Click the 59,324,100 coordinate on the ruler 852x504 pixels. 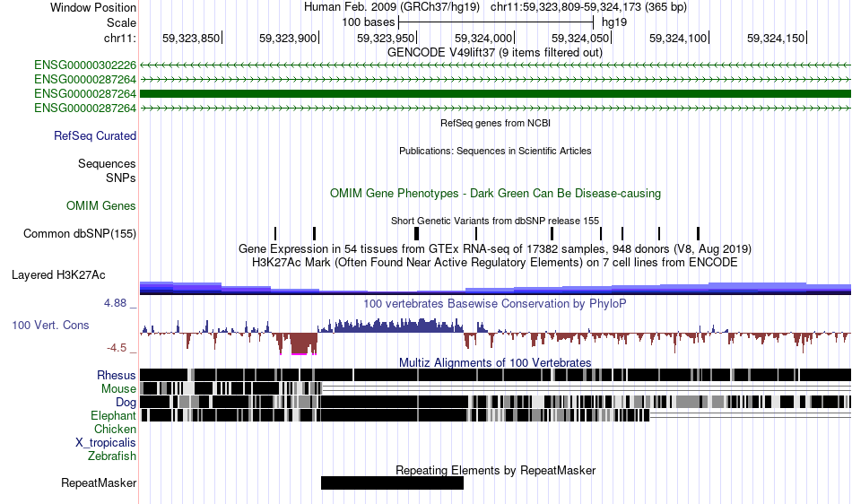[x=678, y=38]
